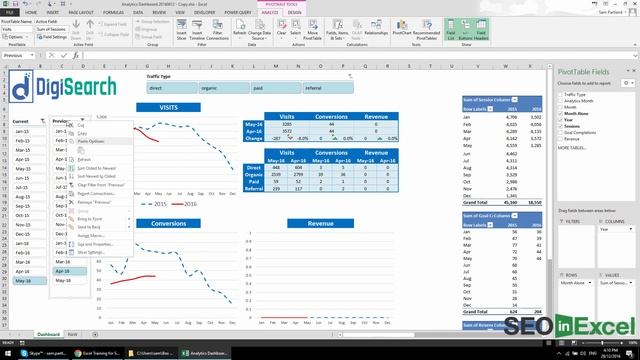The image size is (640, 360).
Task: Click the Insert Function fx icon
Action: click(x=76, y=55)
